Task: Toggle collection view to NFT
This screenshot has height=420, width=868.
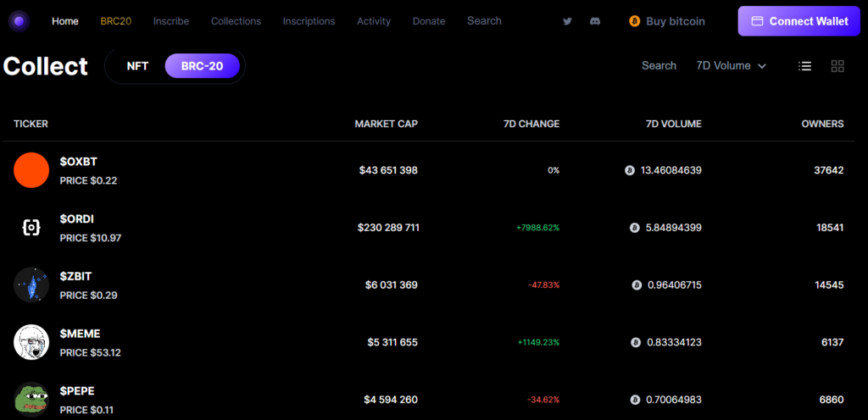Action: click(137, 66)
